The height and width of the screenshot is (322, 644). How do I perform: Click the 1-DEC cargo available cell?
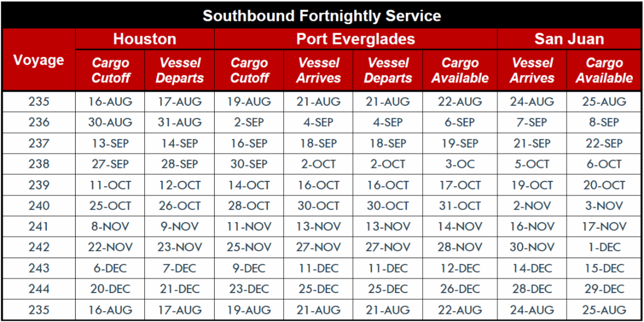(604, 247)
